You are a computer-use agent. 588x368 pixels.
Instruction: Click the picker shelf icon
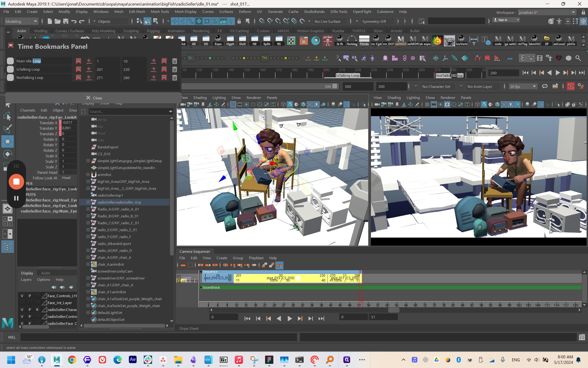328,41
